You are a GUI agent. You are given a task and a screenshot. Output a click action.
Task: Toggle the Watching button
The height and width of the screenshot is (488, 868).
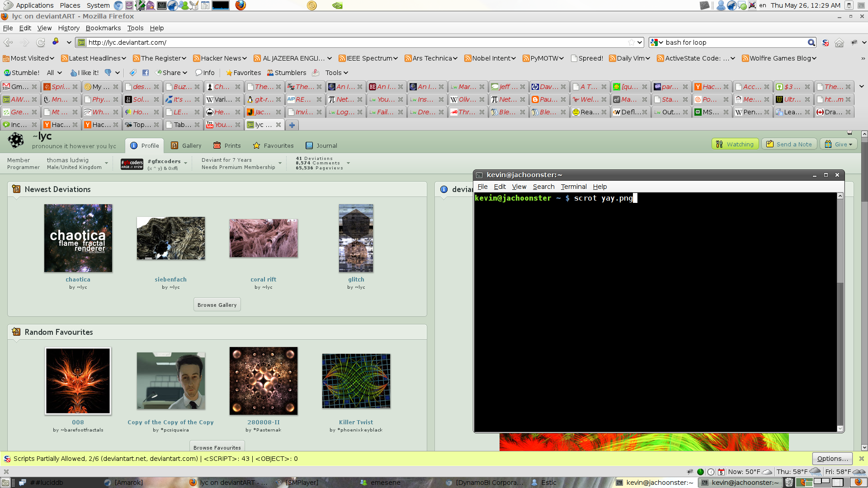[x=736, y=144]
